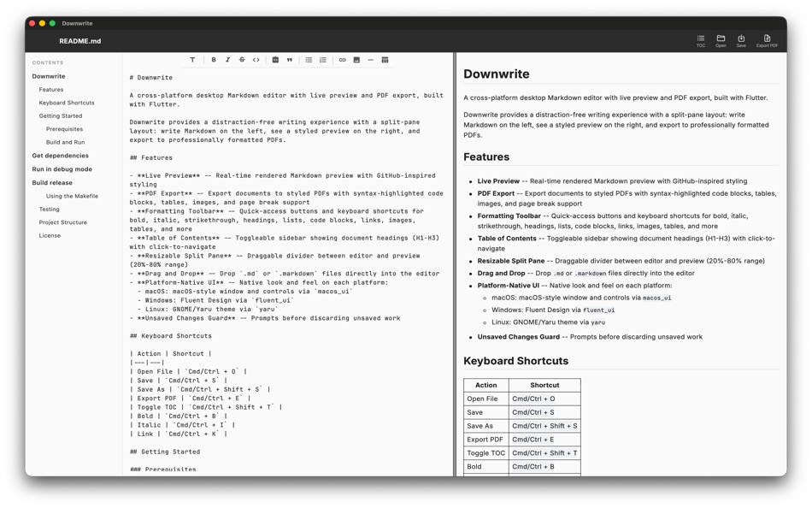
Task: Open the heading style selector (T icon)
Action: [x=192, y=60]
